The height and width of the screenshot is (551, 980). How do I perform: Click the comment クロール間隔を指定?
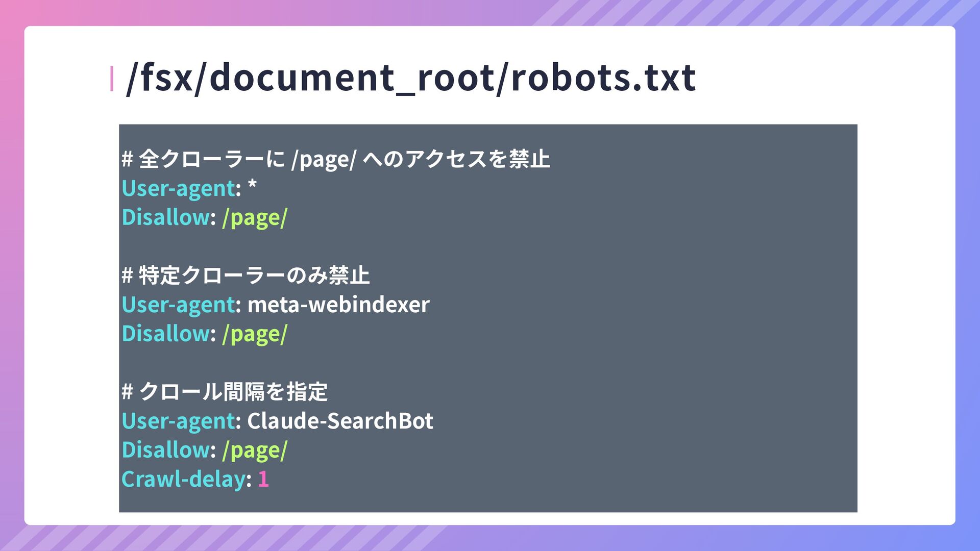click(225, 392)
